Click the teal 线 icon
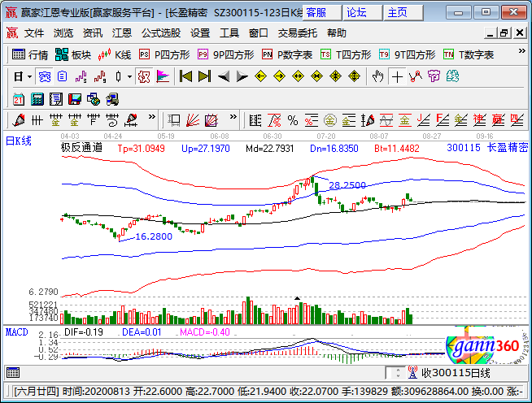532x403 pixels. point(452,76)
